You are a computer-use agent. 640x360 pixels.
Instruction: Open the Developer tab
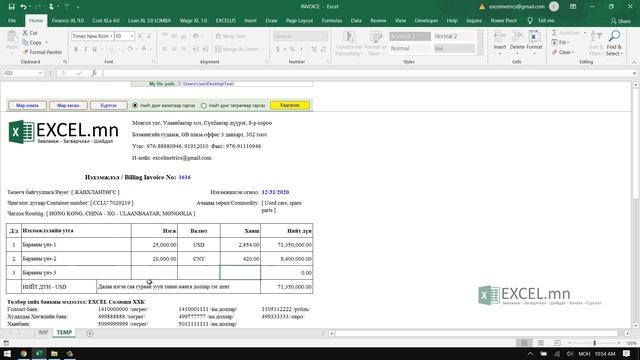tap(426, 20)
